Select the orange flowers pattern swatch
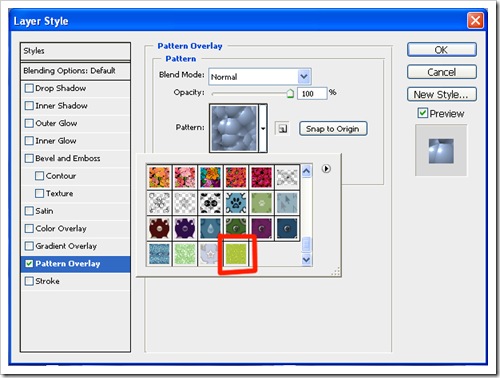Screen dimensions: 500x378 point(159,177)
